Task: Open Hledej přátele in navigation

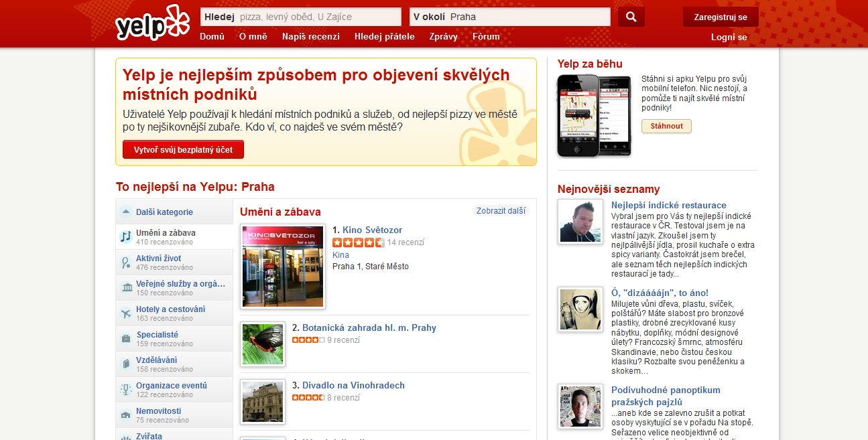Action: (385, 37)
